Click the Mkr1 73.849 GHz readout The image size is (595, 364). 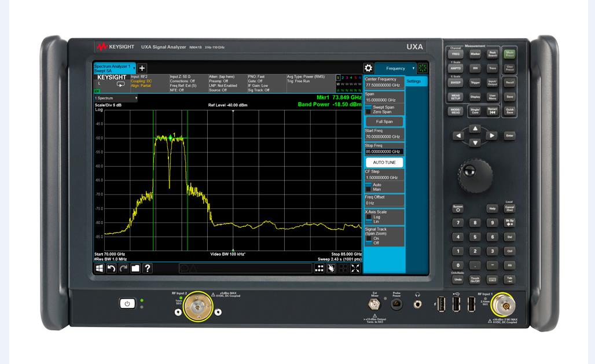[x=339, y=98]
